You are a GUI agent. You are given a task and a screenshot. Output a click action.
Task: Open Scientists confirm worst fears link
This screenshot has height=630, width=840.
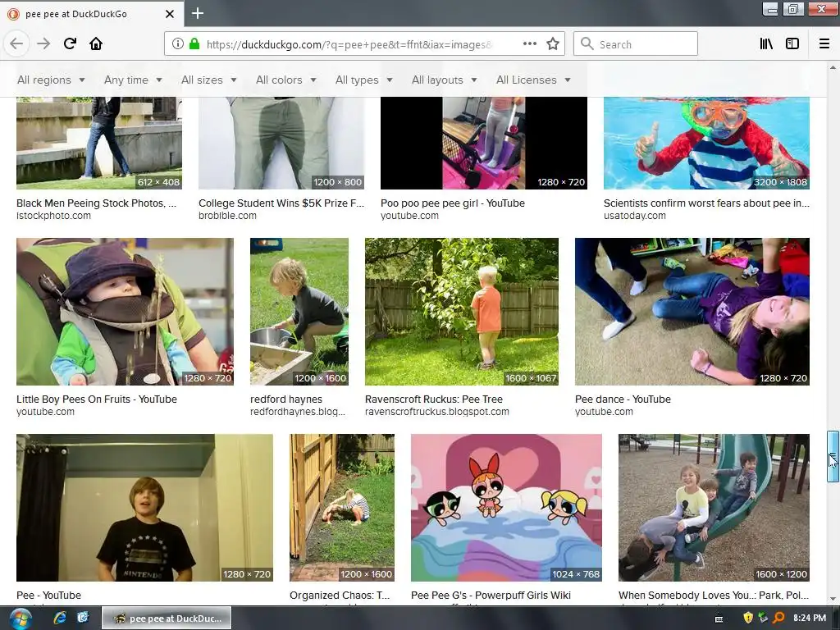click(706, 203)
